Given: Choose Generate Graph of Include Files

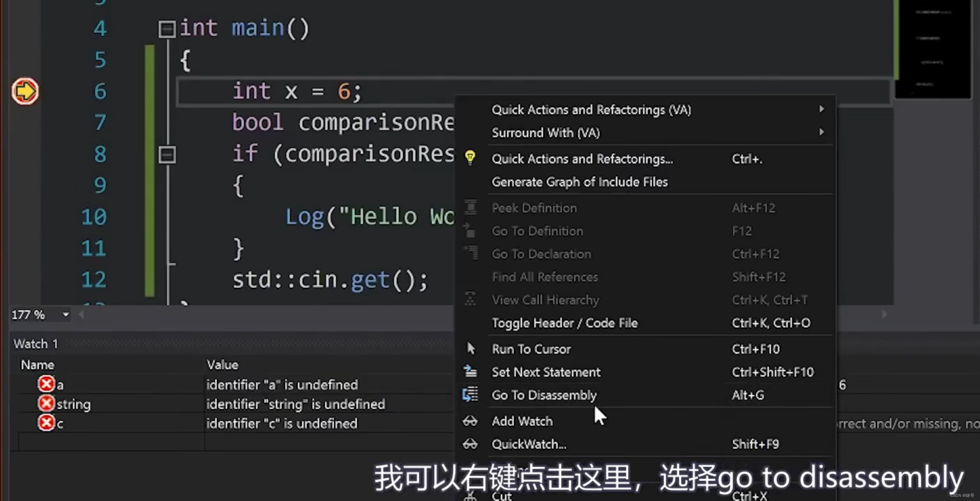Looking at the screenshot, I should (x=645, y=182).
